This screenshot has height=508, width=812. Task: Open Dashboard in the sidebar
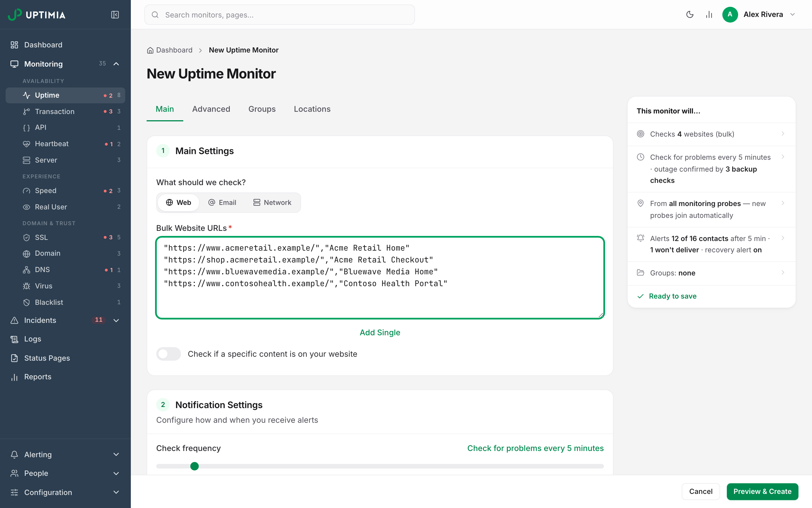65,45
